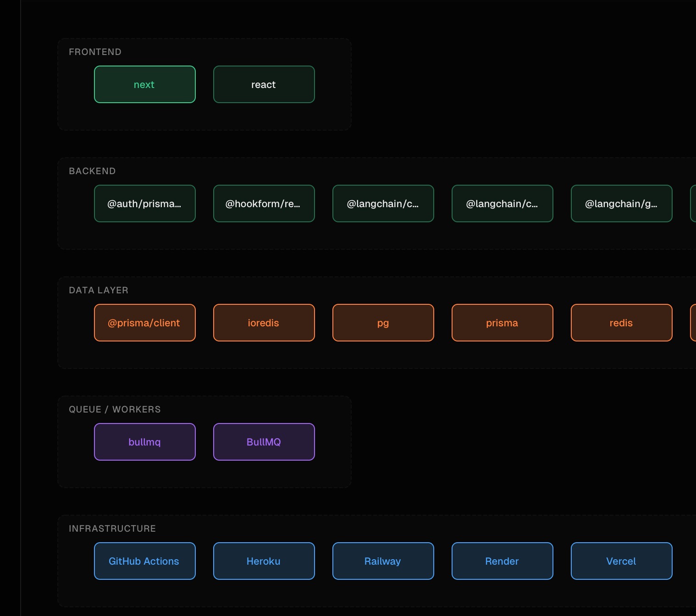Image resolution: width=696 pixels, height=616 pixels.
Task: Select the lowercase bullmq node
Action: [x=145, y=442]
